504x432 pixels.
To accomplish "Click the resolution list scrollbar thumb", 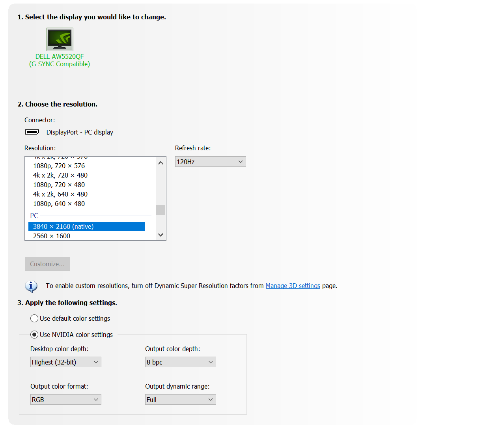I will coord(161,210).
